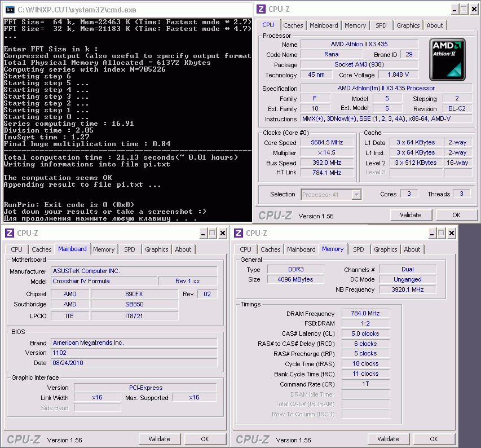Viewport: 481px width, 448px height.
Task: Select SPD tab in Memory window
Action: (358, 249)
